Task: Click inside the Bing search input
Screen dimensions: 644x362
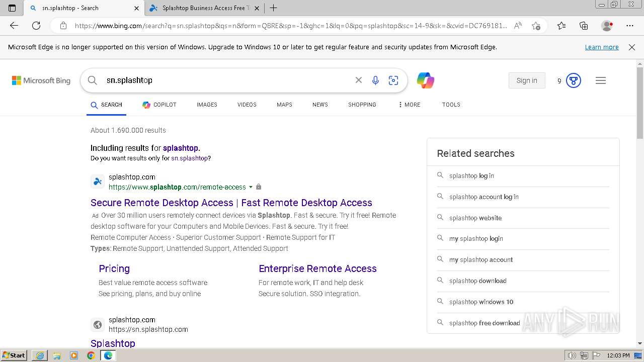Action: pos(226,80)
